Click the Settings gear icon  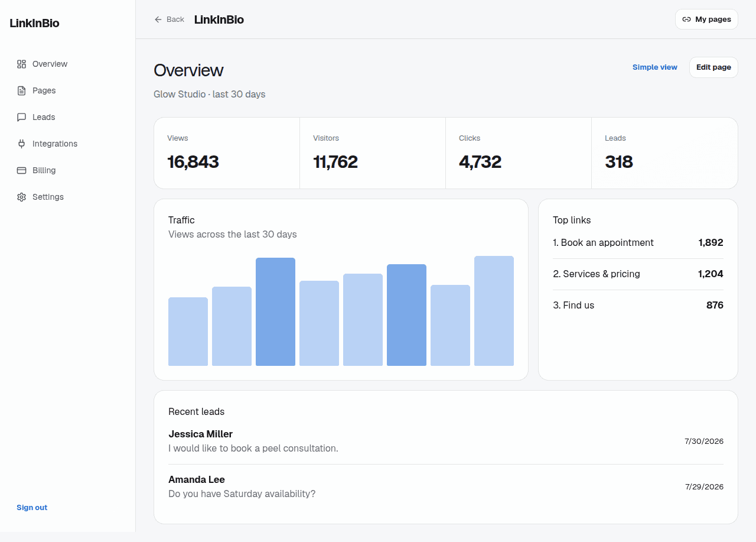coord(21,197)
